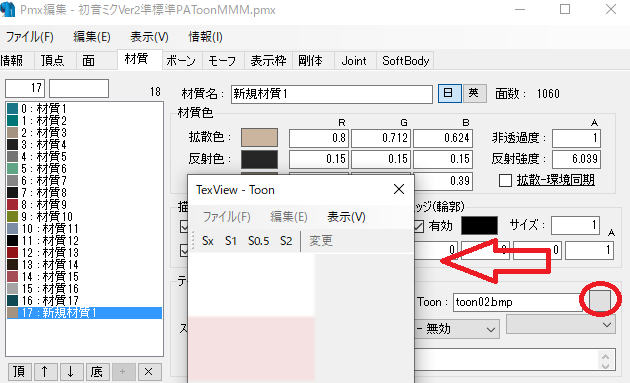Enable the 拡散-環境同期 checkbox
630x383 pixels.
505,180
